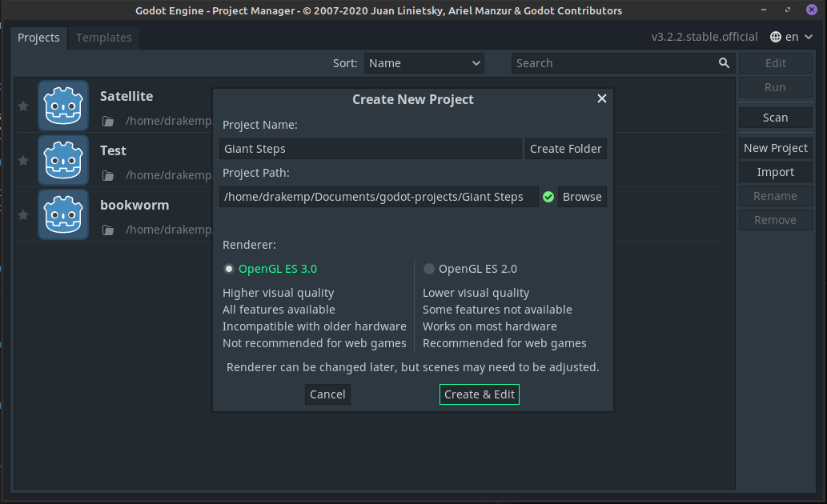
Task: Open the en language dropdown
Action: (792, 37)
